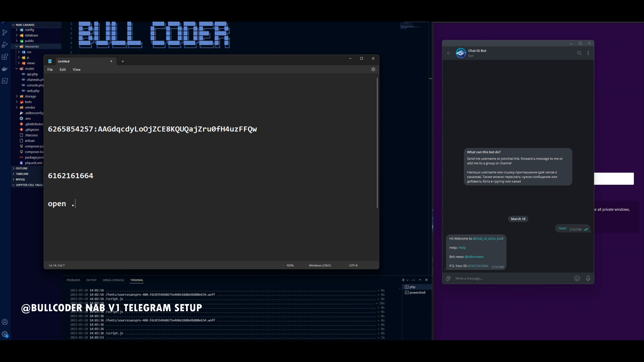The height and width of the screenshot is (362, 644).
Task: Attach a file with the paperclip icon
Action: pyautogui.click(x=448, y=278)
